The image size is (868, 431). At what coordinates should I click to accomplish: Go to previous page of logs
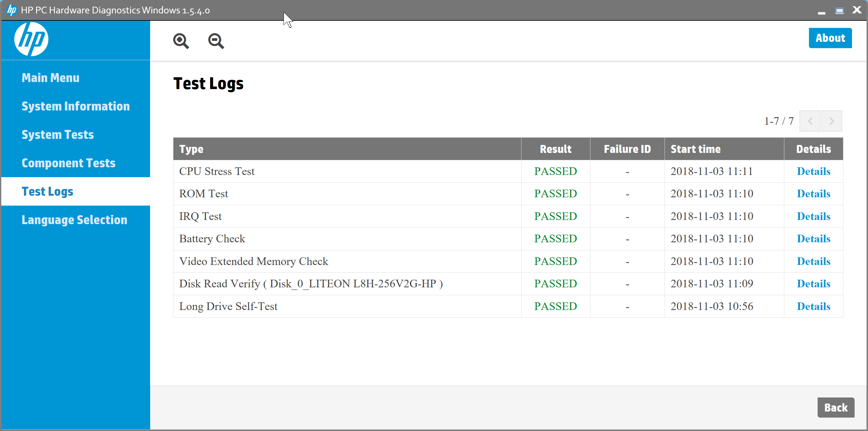click(810, 121)
